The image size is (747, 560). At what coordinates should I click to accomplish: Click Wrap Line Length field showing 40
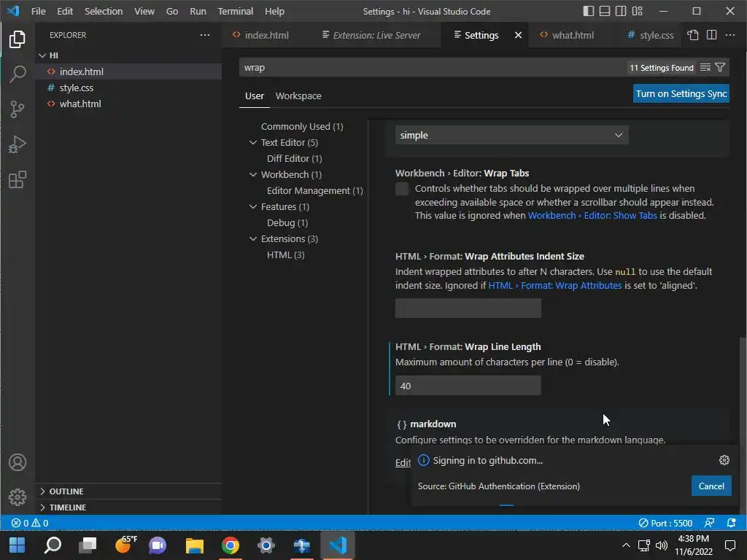pyautogui.click(x=468, y=386)
